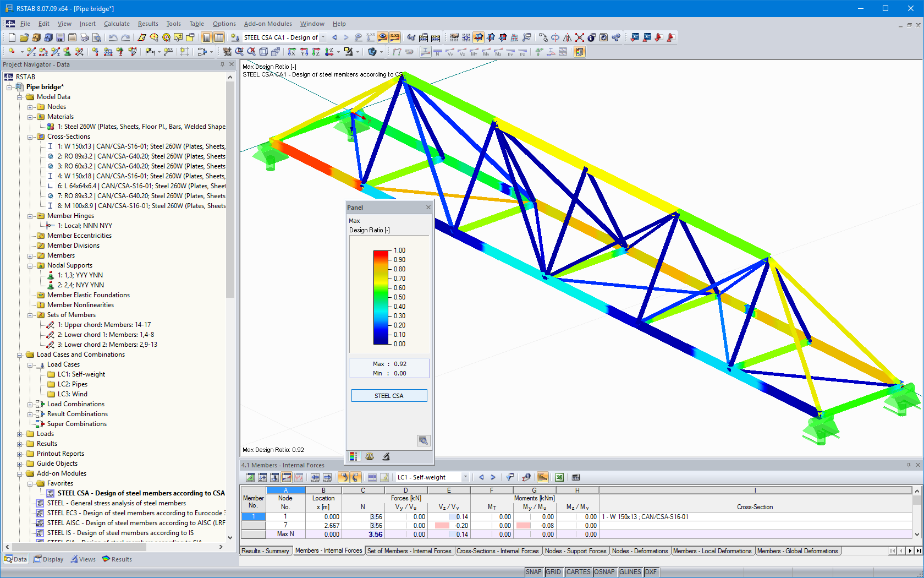Expand the Results tree node
Viewport: 924px width, 578px height.
point(20,444)
